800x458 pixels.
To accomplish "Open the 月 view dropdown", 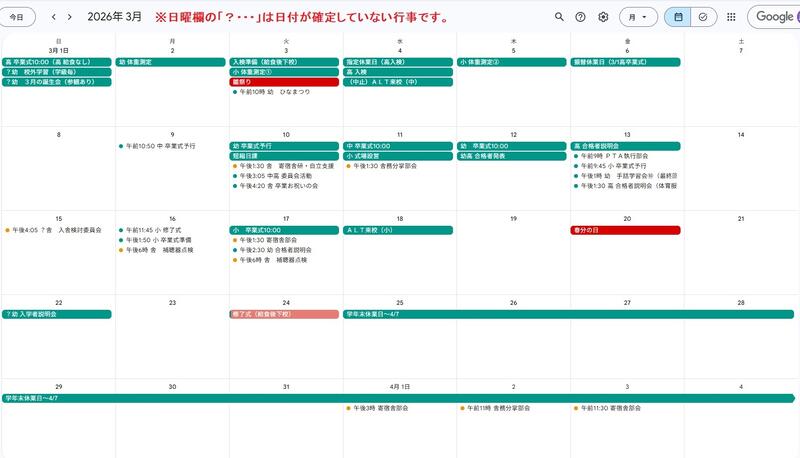I will tap(638, 17).
